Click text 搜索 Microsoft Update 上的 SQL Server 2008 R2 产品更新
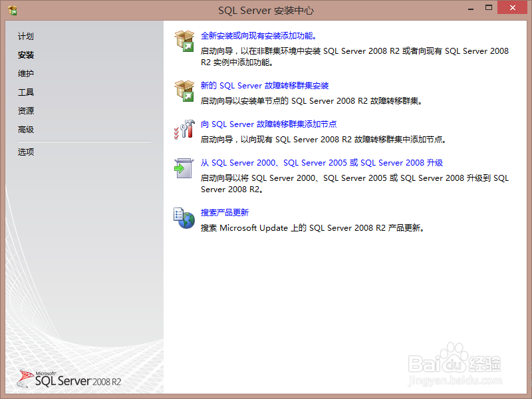Viewport: 532px width, 399px height. tap(313, 228)
